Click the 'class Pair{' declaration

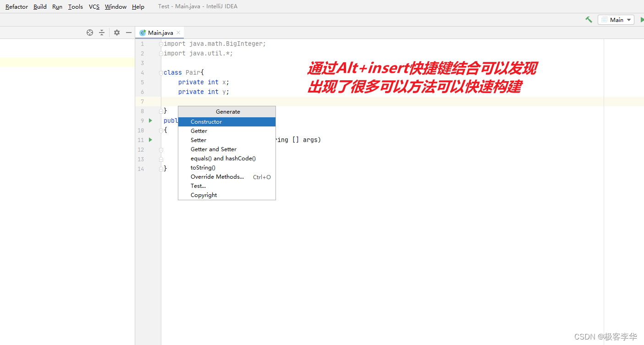click(x=184, y=73)
